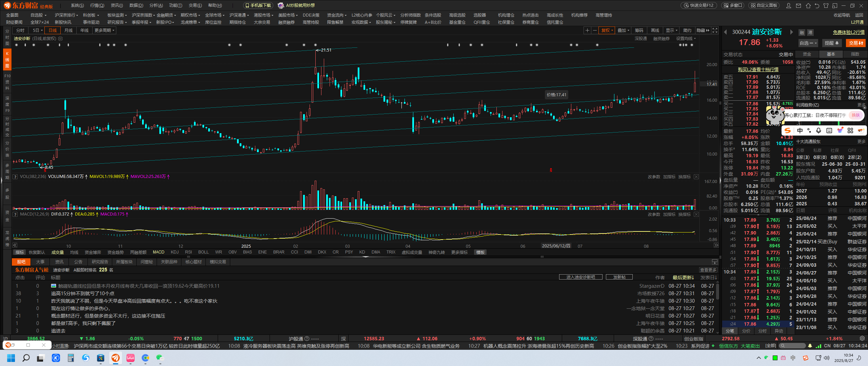This screenshot has height=366, width=868.
Task: Click the margin trading 融 badge
Action: point(802,33)
